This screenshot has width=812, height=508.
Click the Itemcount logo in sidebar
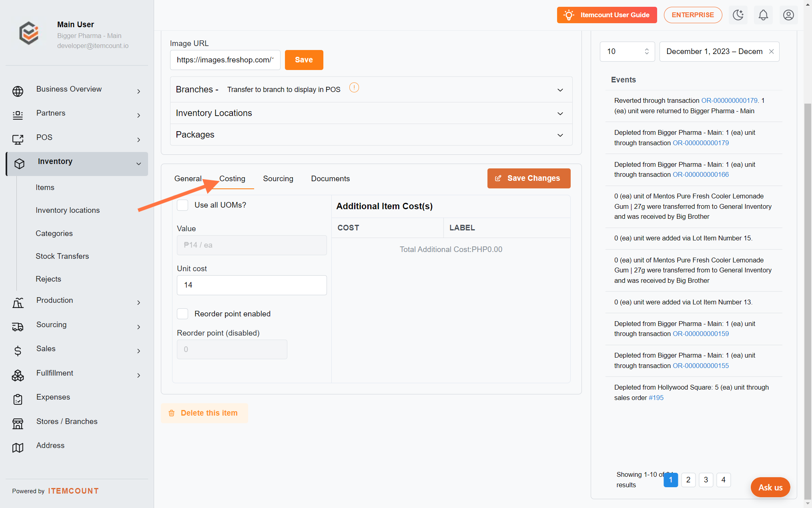[29, 33]
